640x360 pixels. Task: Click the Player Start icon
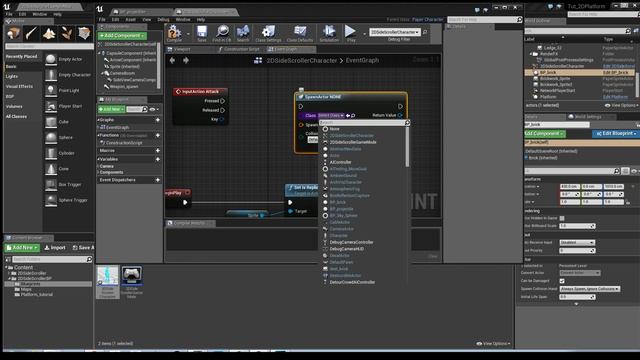51,106
